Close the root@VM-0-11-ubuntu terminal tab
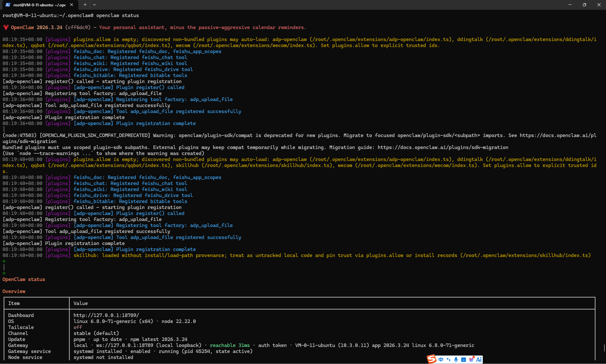This screenshot has width=606, height=364. (x=72, y=5)
